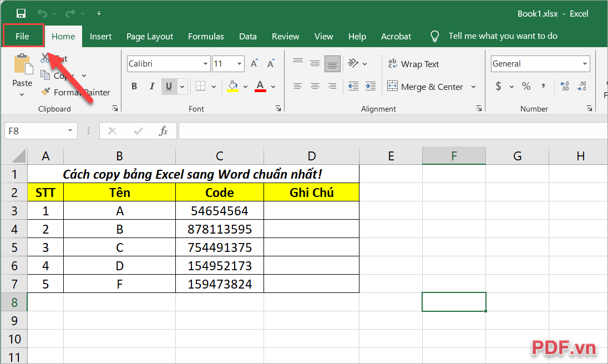Open the font size 11 dropdown
The width and height of the screenshot is (608, 364).
239,64
